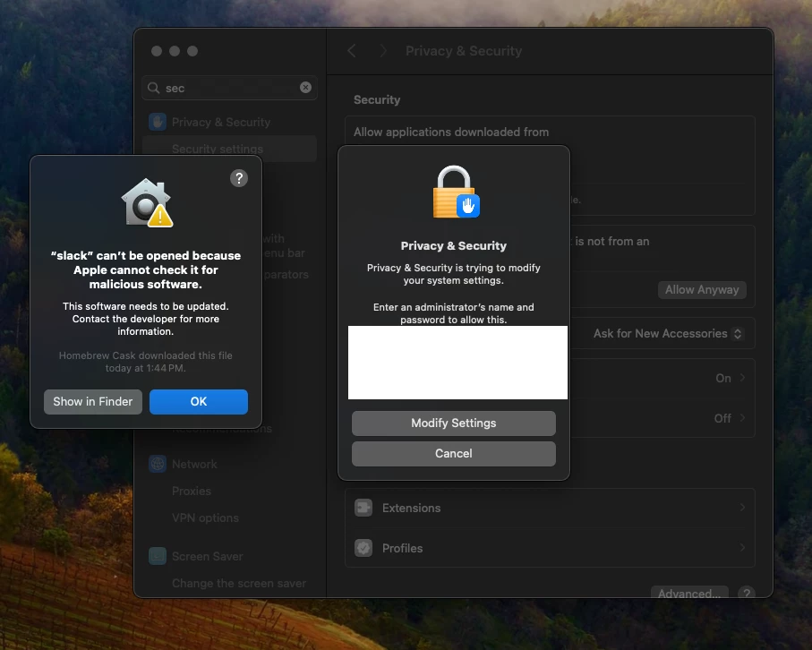Click 'Homebrew Cask downloaded this file' text
This screenshot has height=650, width=812.
(x=146, y=355)
